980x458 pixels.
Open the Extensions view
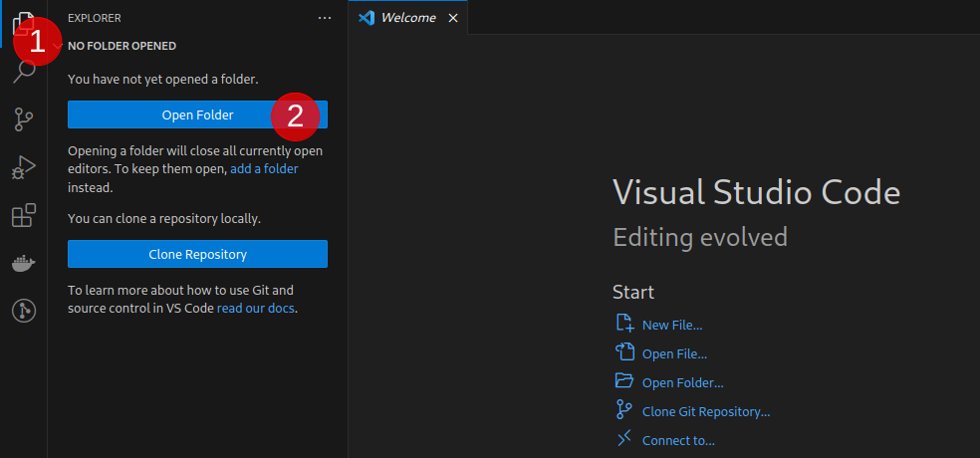(23, 215)
